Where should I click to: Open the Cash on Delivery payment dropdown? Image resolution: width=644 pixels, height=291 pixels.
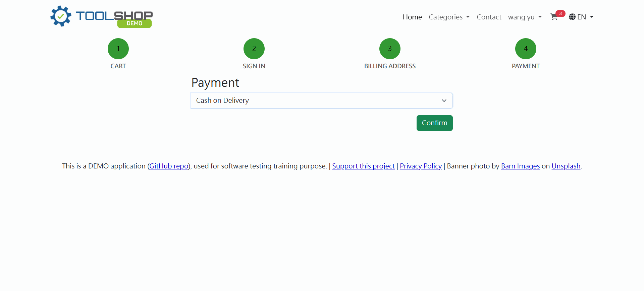click(322, 100)
